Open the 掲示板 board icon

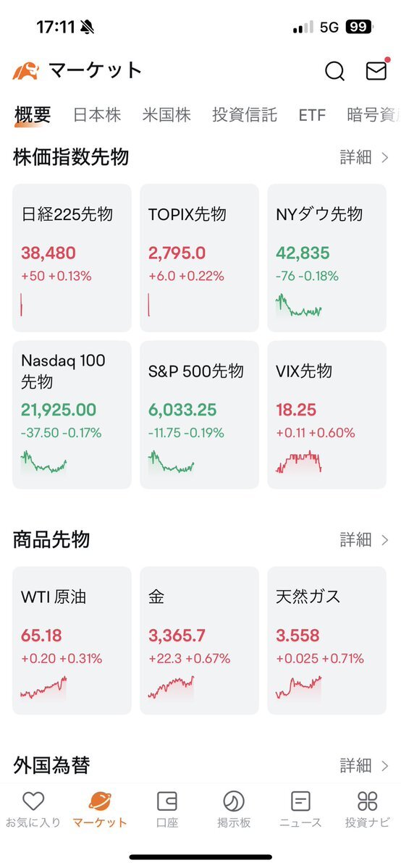click(234, 801)
